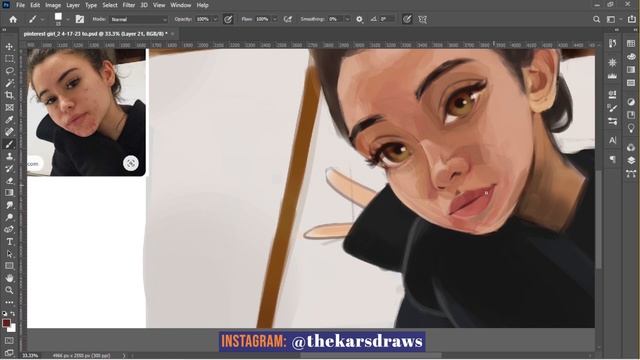Open the Edit Toolbar three-dots menu
Viewport: 640px width, 360px height.
9,302
